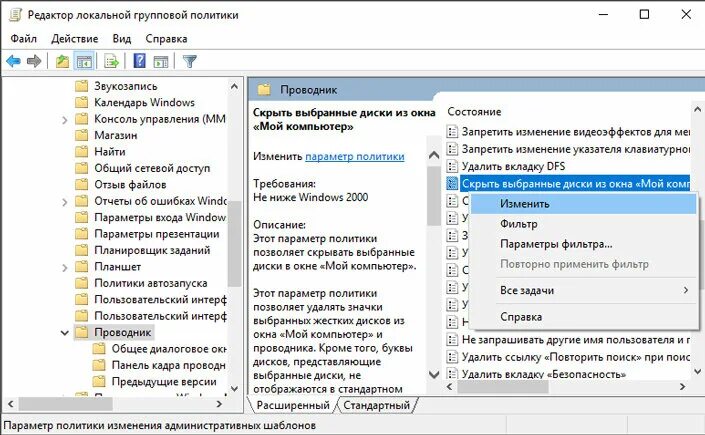This screenshot has width=705, height=435.
Task: Select 'Панель кадра проводника' subfolder
Action: click(x=169, y=365)
